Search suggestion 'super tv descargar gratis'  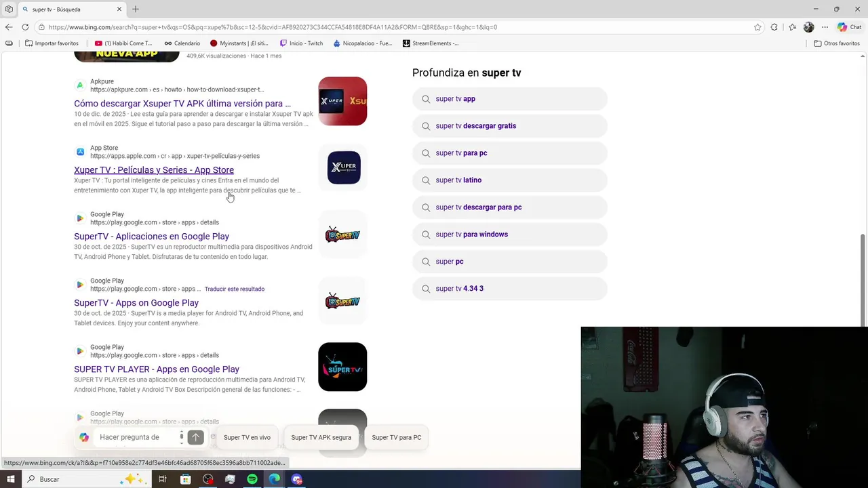510,126
